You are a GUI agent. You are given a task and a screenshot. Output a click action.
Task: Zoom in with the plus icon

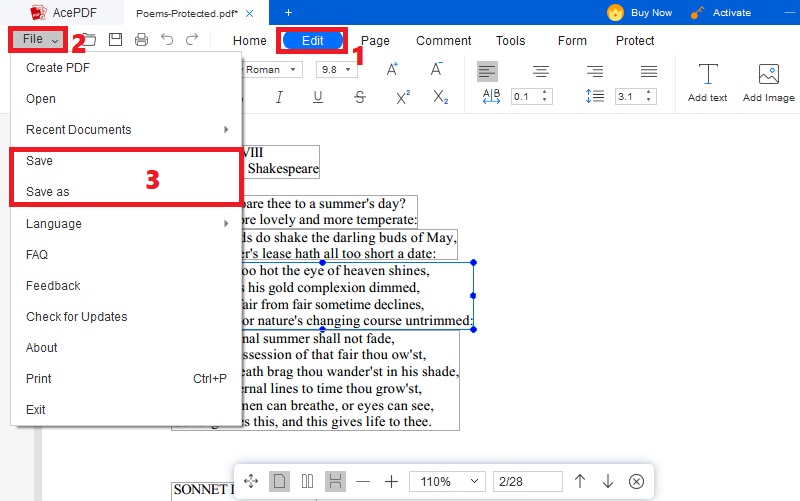coord(391,481)
